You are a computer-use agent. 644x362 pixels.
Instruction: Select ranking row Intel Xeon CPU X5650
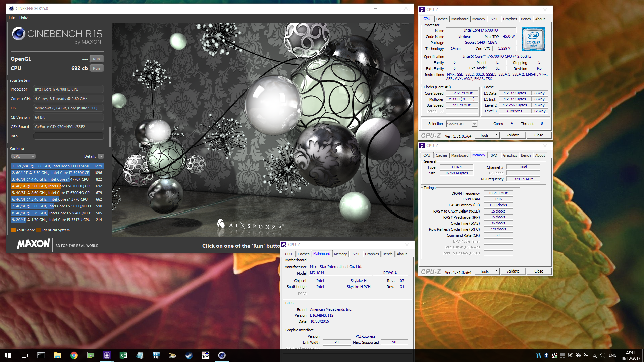pyautogui.click(x=57, y=166)
